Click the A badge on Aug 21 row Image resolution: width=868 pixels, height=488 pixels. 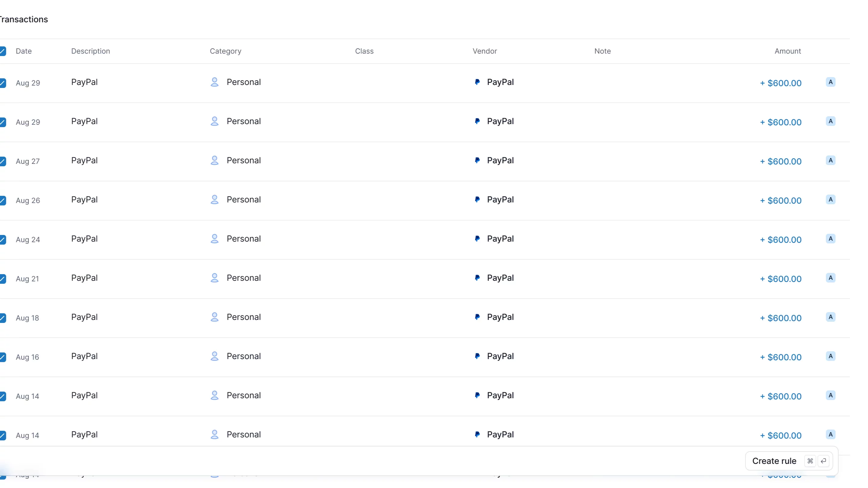click(830, 278)
